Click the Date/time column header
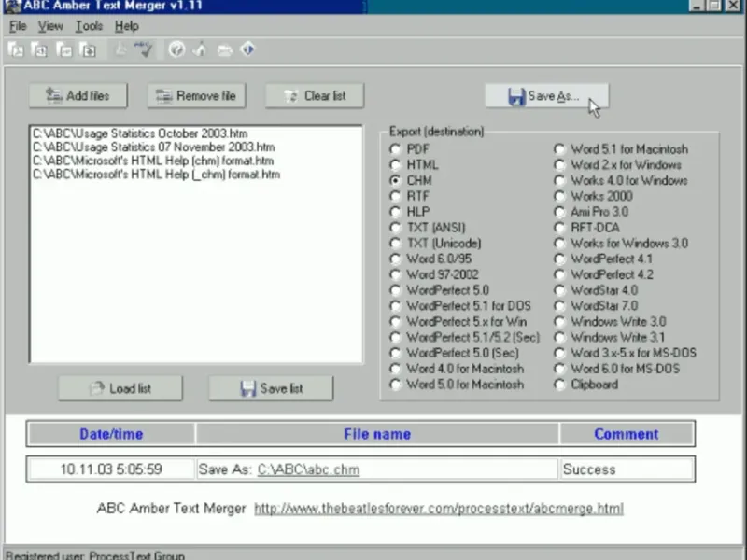747x560 pixels. (111, 434)
